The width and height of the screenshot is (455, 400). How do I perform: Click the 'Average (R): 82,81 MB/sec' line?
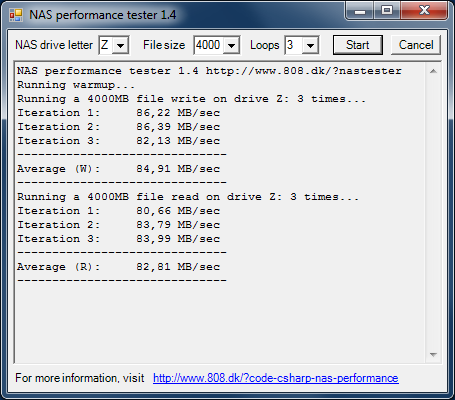(119, 267)
